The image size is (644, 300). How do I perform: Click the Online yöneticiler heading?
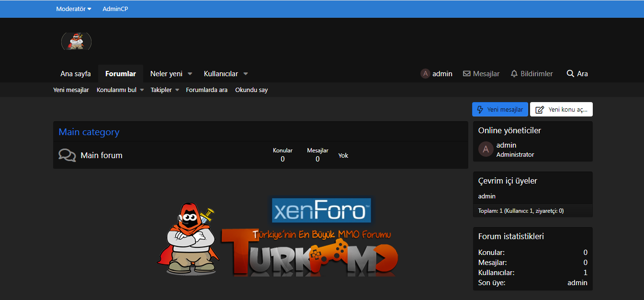(x=509, y=130)
